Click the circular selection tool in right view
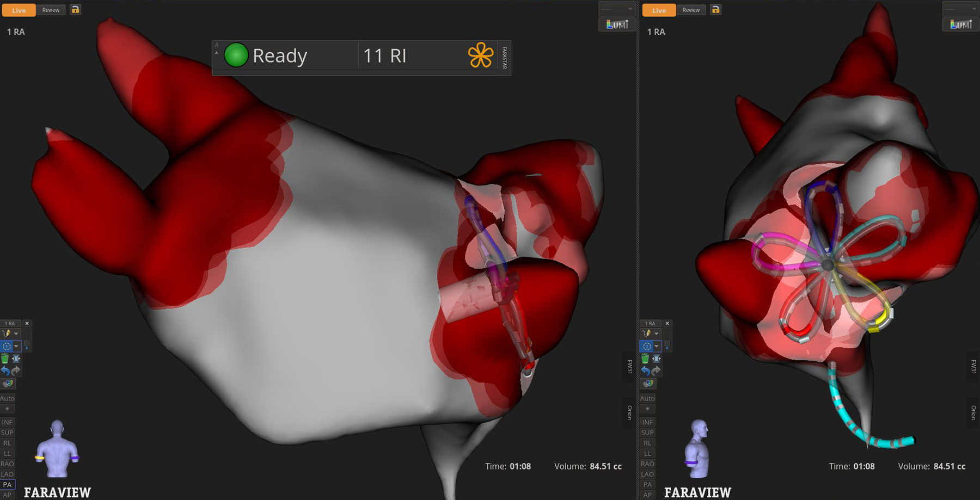This screenshot has width=980, height=500. point(646,346)
